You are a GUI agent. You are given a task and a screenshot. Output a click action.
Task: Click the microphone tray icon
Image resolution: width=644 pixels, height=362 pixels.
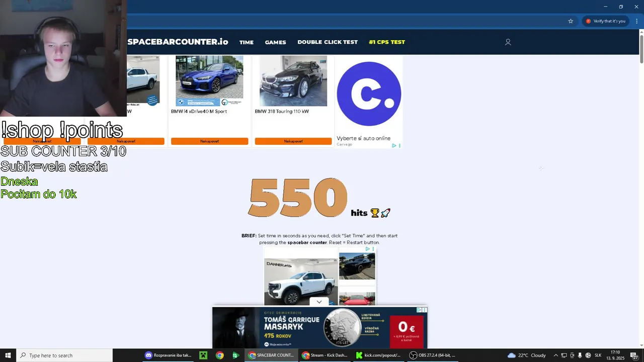click(x=580, y=355)
